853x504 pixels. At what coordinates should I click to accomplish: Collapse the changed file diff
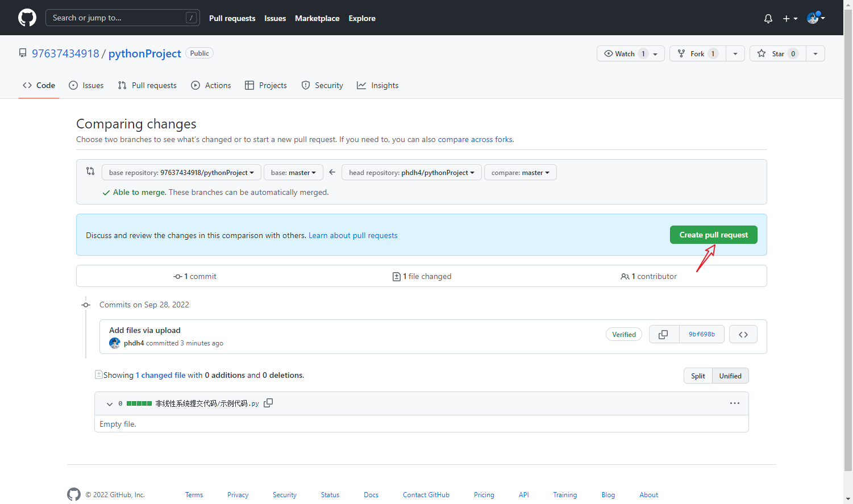point(109,403)
